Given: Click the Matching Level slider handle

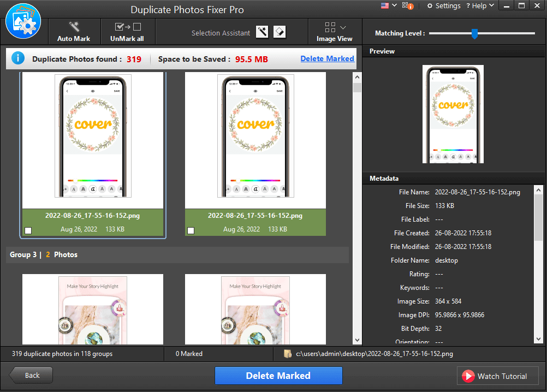Looking at the screenshot, I should pyautogui.click(x=474, y=34).
